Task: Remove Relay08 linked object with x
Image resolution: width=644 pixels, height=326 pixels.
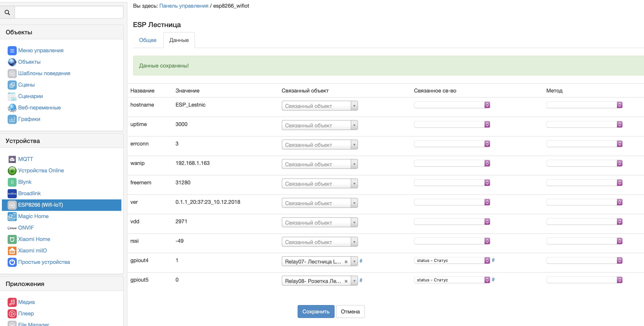Action: (x=346, y=281)
